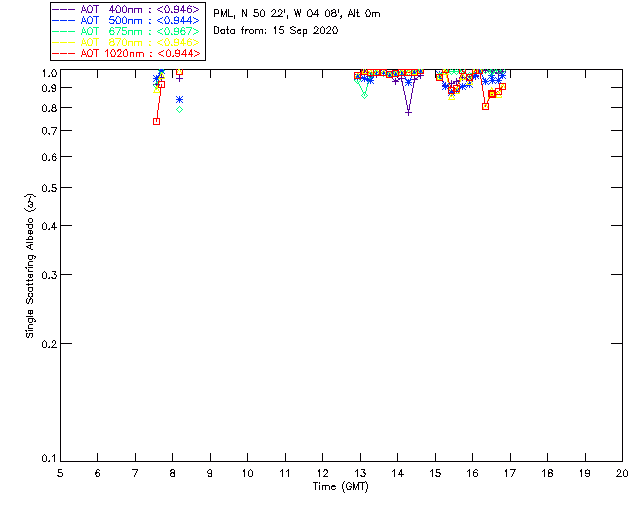Click y-axis tick label 0.1

tap(49, 459)
